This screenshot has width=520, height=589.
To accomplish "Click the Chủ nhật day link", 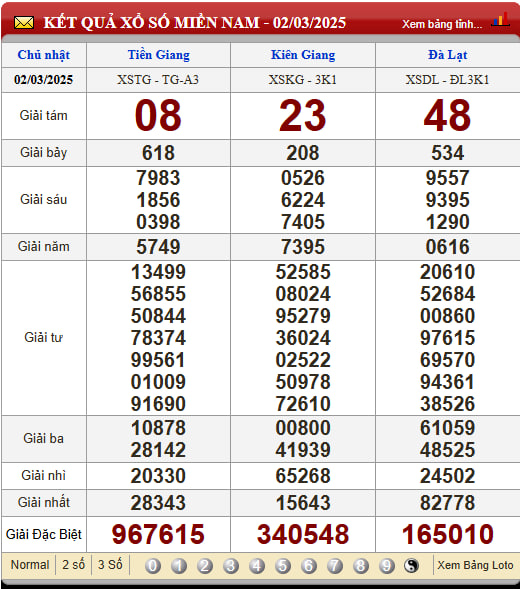I will pos(44,55).
